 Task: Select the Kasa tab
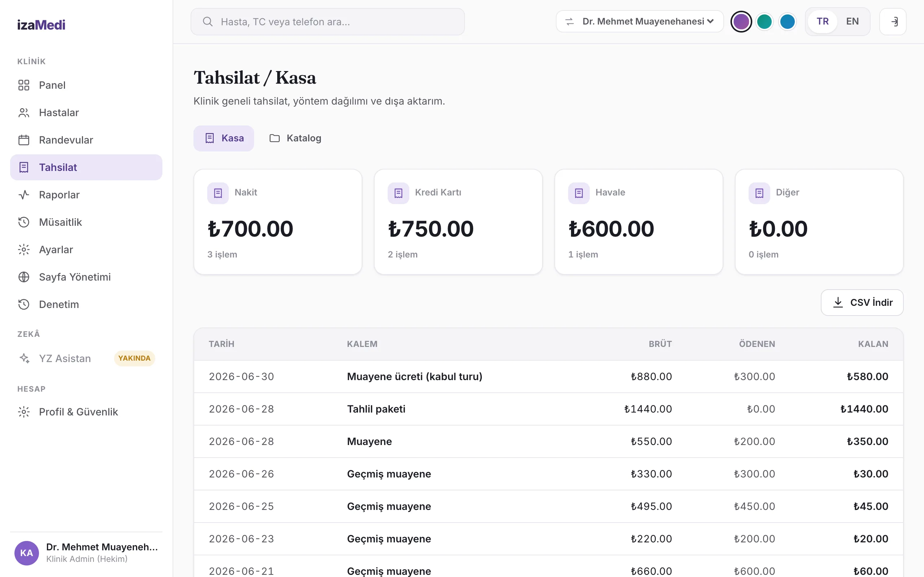tap(224, 138)
